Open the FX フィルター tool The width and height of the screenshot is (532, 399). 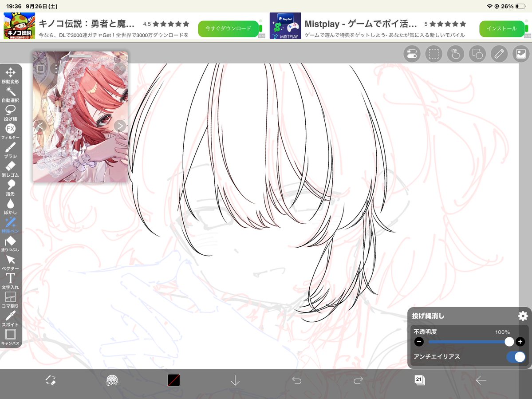(x=10, y=132)
